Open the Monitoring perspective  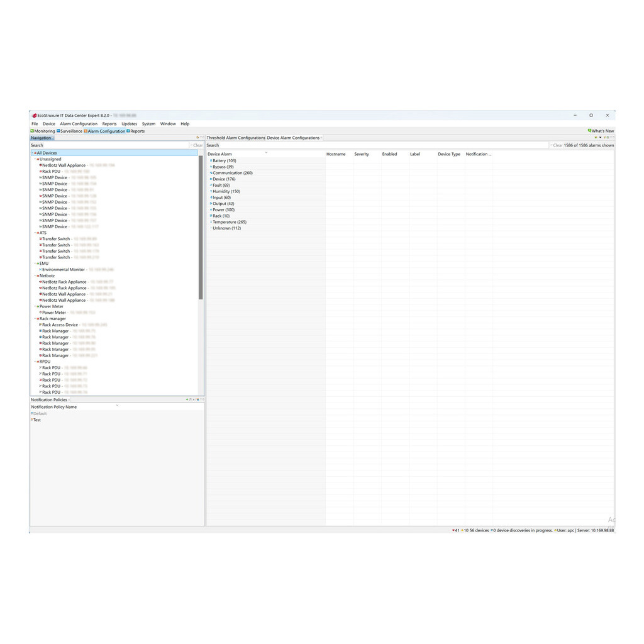tap(43, 131)
